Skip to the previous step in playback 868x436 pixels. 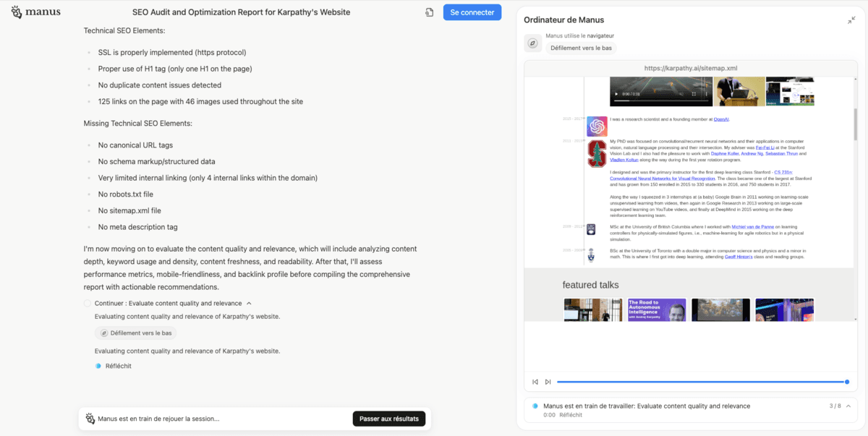click(535, 382)
